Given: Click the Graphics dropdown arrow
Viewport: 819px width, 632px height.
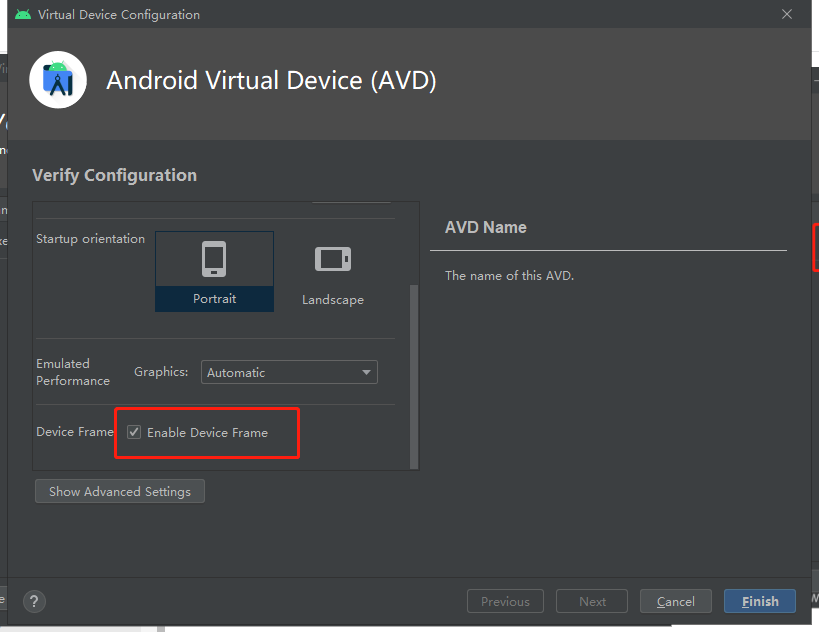Looking at the screenshot, I should coord(367,371).
